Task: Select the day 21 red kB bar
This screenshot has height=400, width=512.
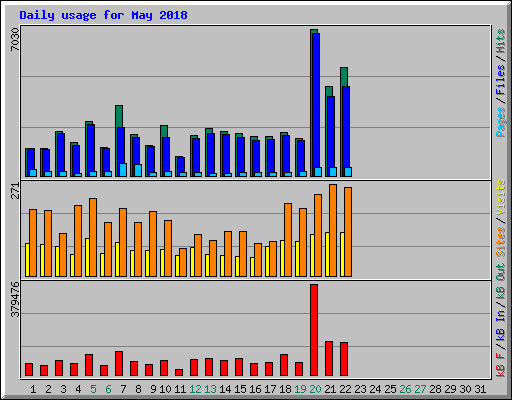Action: coord(329,359)
